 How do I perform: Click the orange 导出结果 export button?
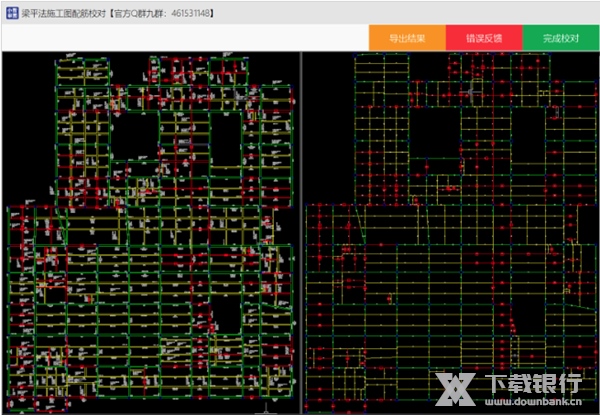tap(407, 39)
